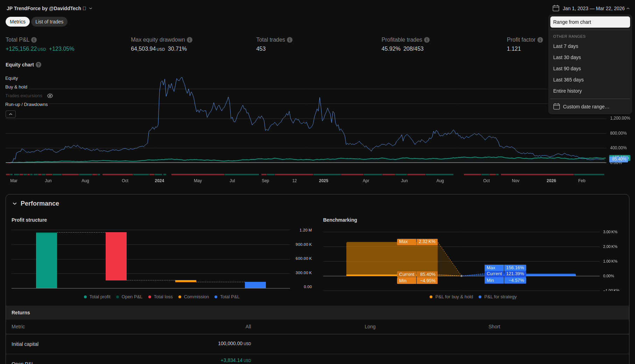Select Range from chart option
Screen dimensions: 635x364
590,22
